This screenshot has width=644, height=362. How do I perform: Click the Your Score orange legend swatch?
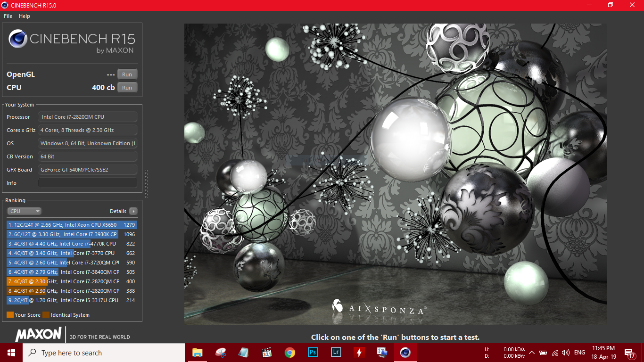click(10, 315)
